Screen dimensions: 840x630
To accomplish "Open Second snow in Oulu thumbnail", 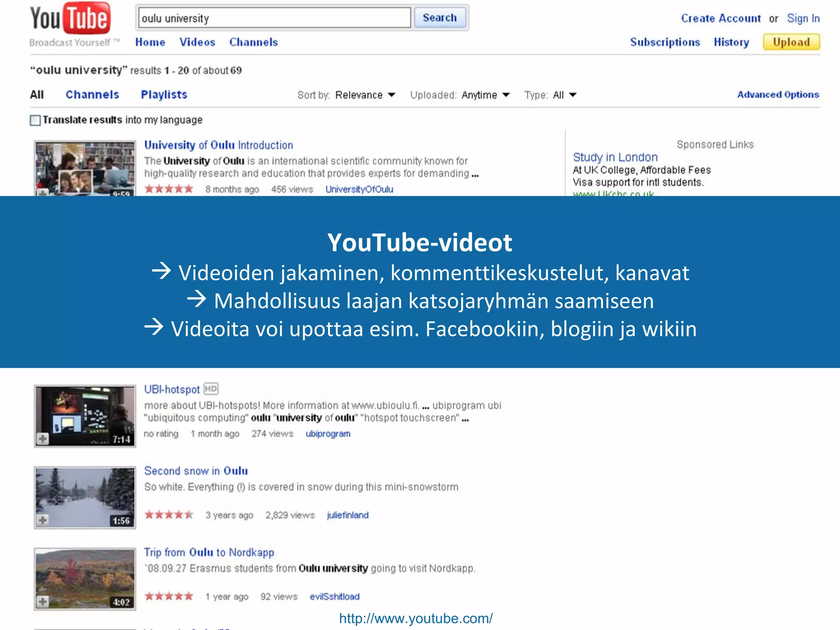I will coord(85,498).
